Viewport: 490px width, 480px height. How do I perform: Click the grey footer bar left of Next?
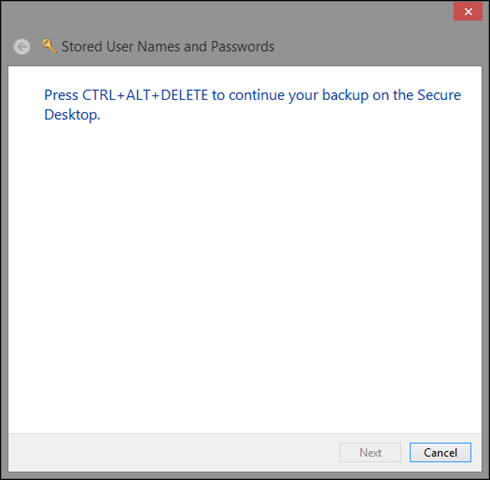(173, 452)
